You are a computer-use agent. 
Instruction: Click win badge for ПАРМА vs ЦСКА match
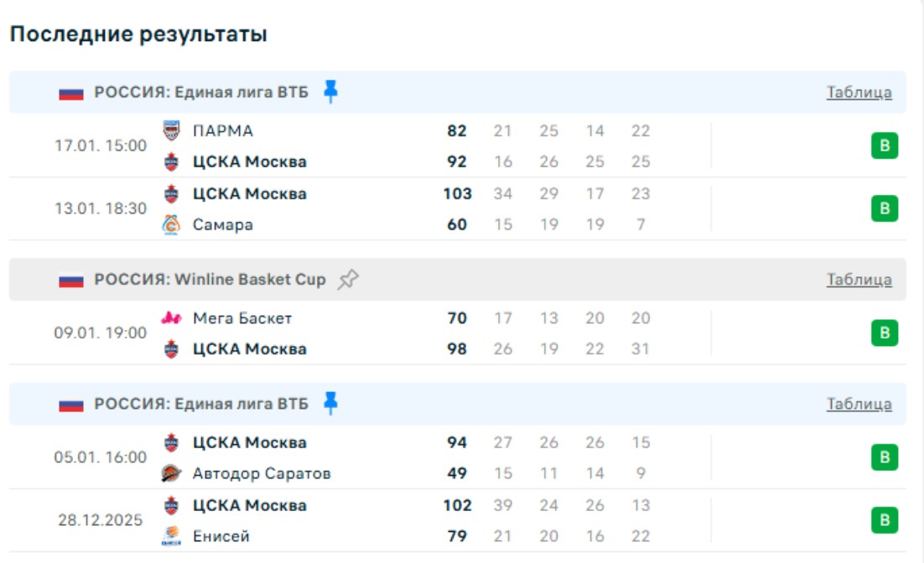(x=884, y=146)
